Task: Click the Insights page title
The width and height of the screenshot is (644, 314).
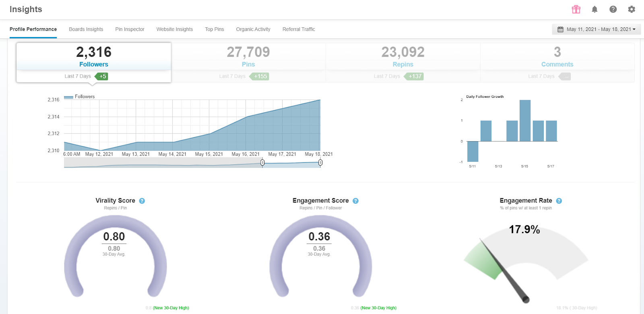Action: click(26, 9)
